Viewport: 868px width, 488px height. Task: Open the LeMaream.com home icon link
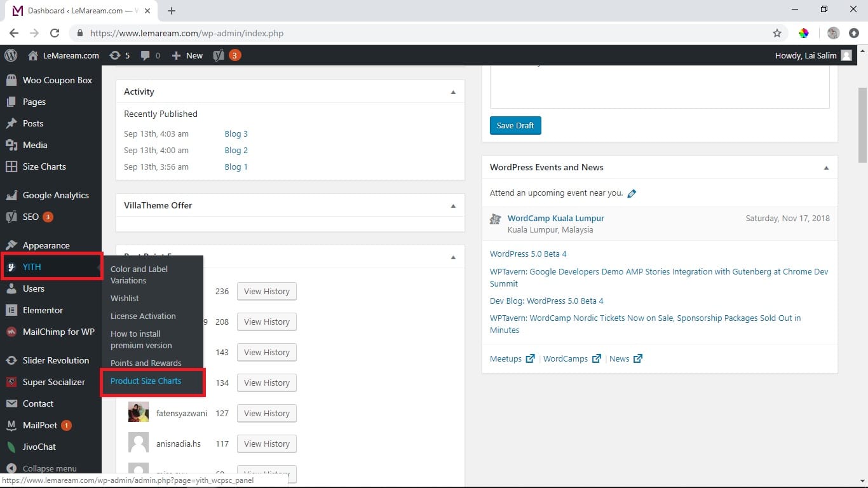[x=33, y=55]
